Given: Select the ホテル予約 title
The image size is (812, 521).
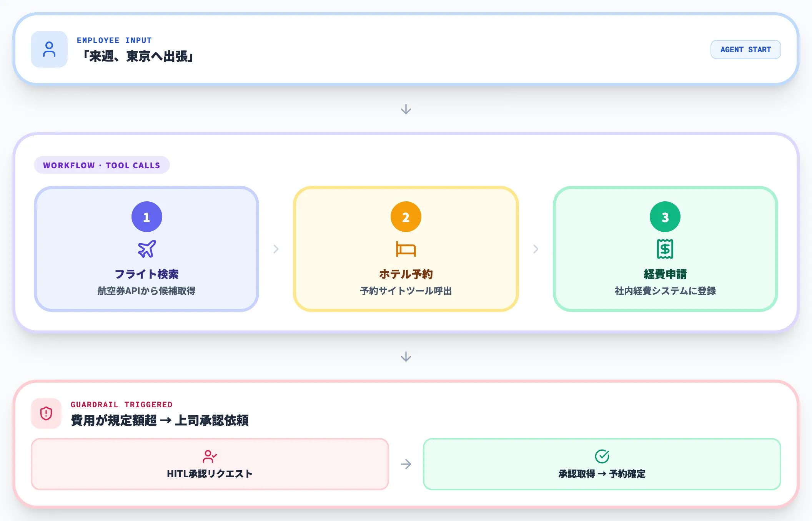Looking at the screenshot, I should point(406,274).
